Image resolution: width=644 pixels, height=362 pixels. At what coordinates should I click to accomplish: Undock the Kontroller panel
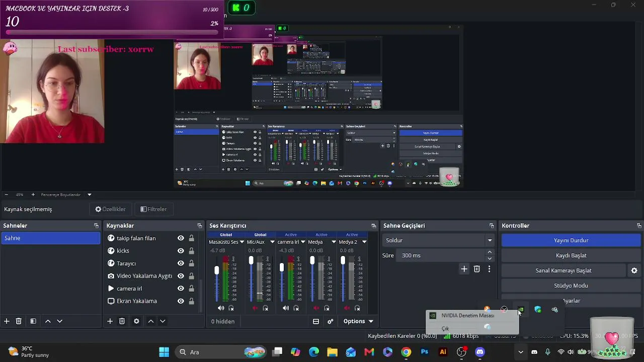(x=639, y=226)
